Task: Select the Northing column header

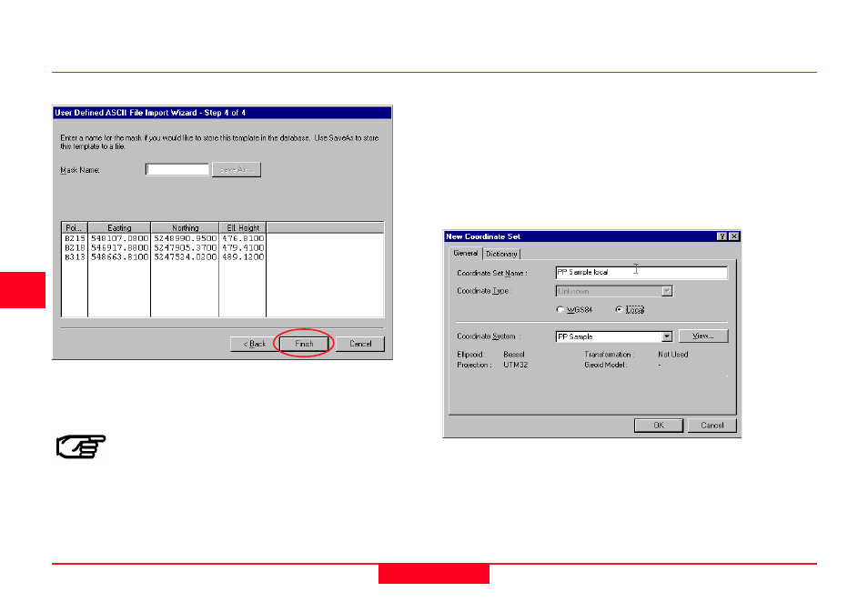Action: pyautogui.click(x=185, y=227)
